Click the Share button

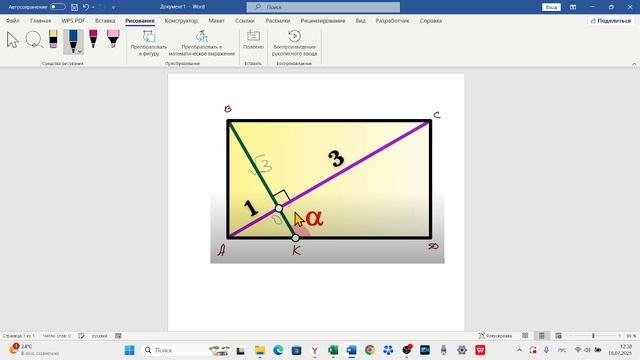pyautogui.click(x=611, y=20)
